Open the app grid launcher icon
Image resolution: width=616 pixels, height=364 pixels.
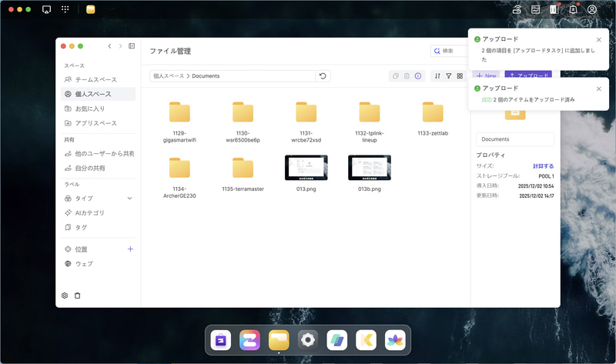65,9
